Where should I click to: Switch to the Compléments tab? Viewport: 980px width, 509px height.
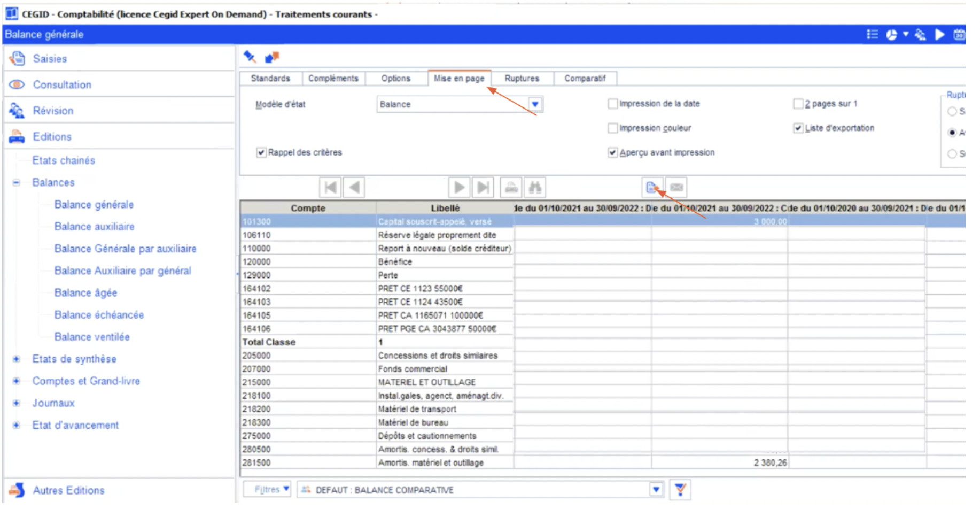pyautogui.click(x=333, y=78)
